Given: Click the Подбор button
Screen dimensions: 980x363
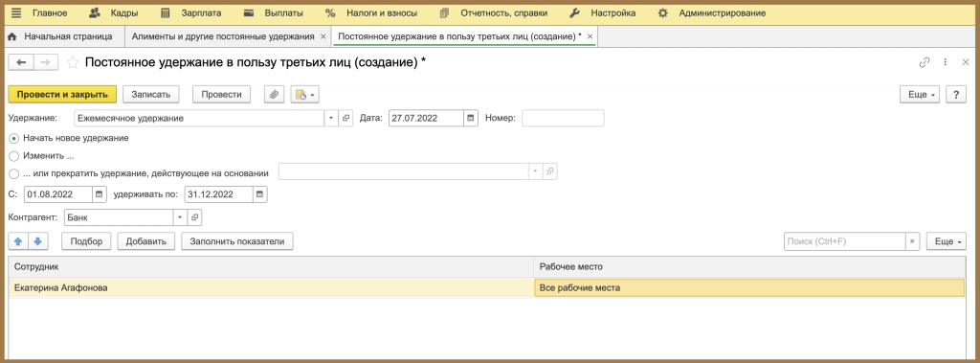Looking at the screenshot, I should coord(86,241).
